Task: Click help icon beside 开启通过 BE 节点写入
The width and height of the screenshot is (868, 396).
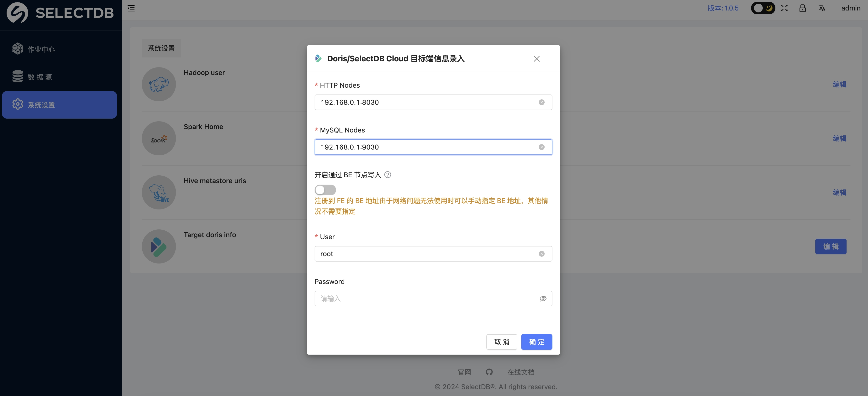Action: (388, 175)
